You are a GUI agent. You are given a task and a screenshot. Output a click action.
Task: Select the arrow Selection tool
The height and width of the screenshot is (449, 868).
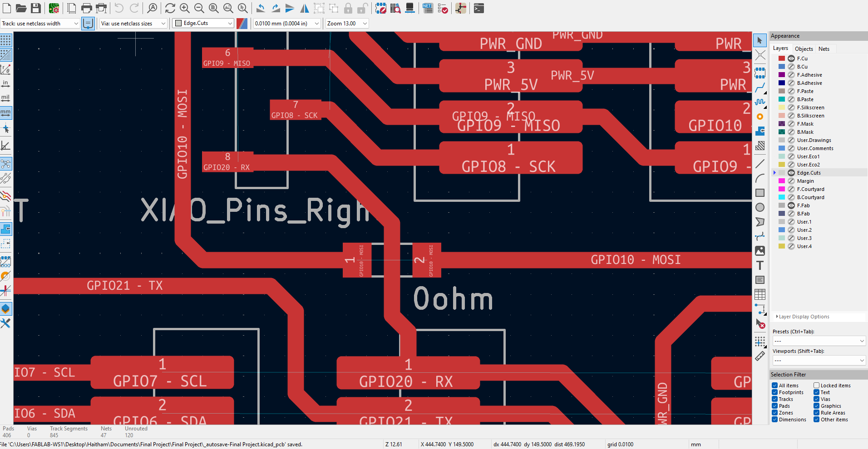point(760,40)
